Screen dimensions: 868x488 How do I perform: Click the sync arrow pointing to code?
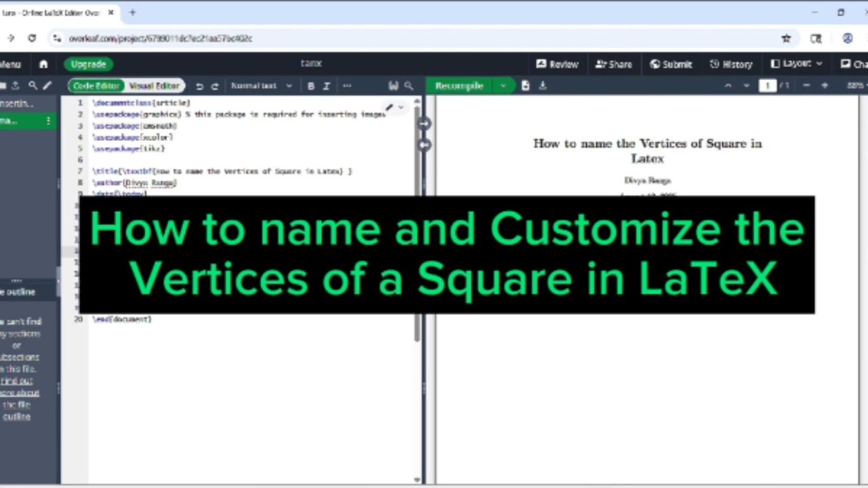pos(424,144)
